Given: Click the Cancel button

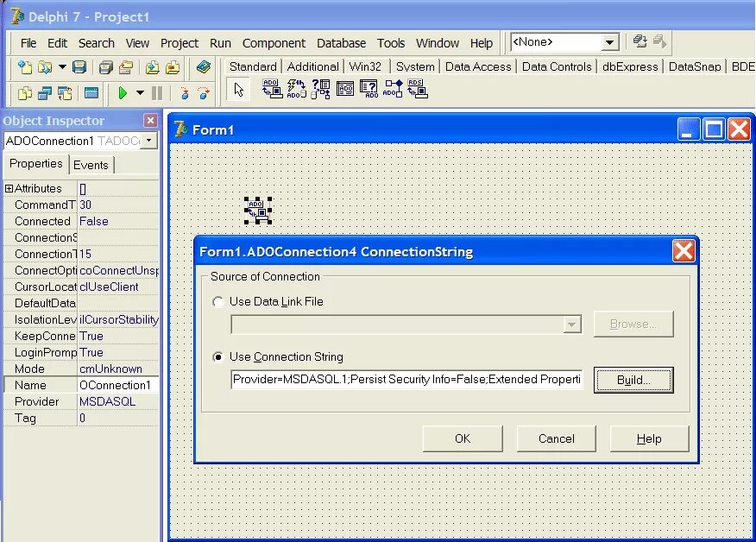Looking at the screenshot, I should coord(556,438).
